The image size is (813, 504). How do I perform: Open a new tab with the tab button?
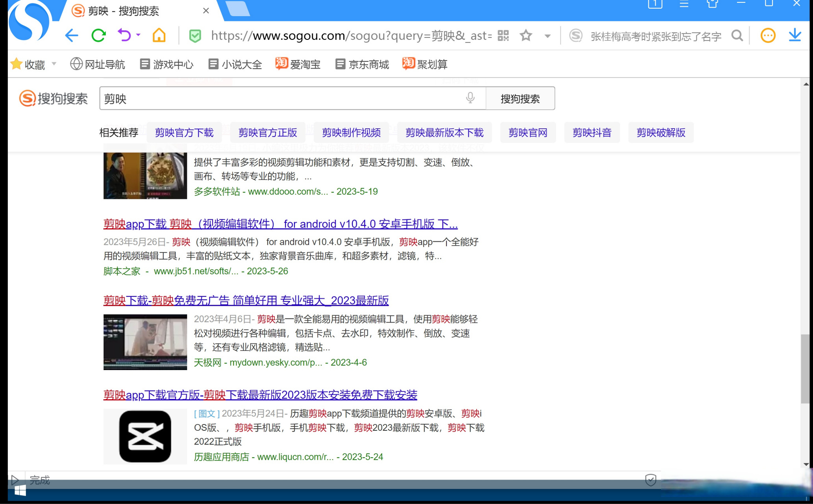[238, 9]
